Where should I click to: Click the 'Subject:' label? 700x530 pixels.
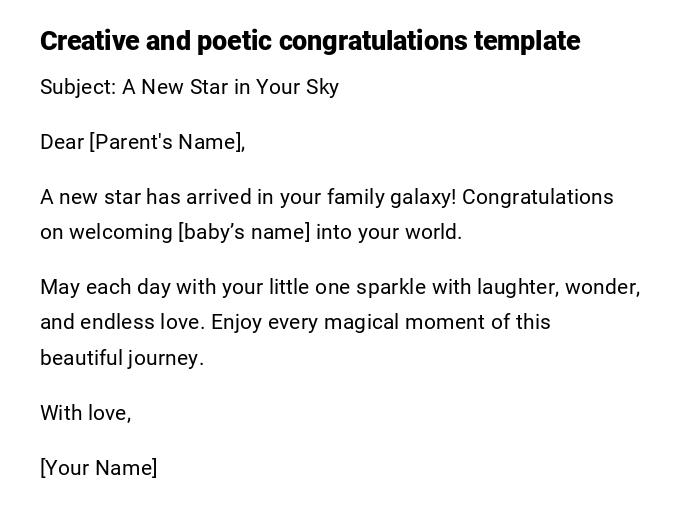tap(78, 87)
